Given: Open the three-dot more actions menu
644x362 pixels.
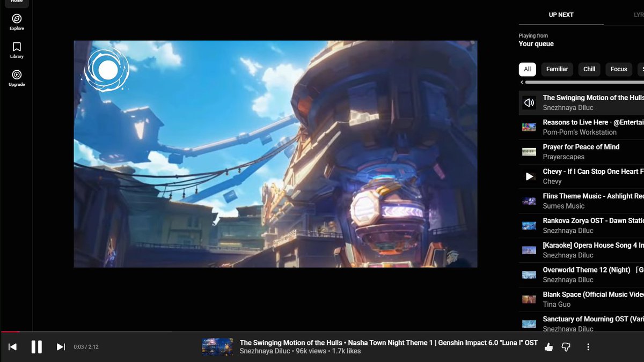Looking at the screenshot, I should click(588, 347).
